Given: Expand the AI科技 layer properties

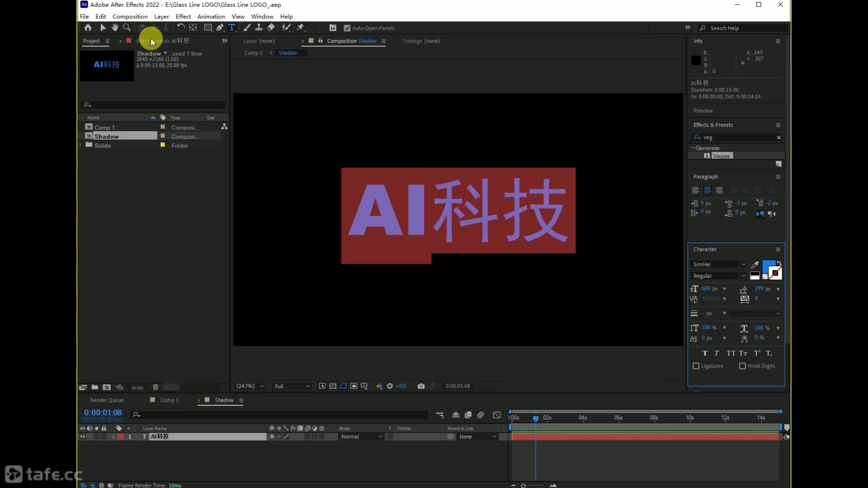Looking at the screenshot, I should click(x=113, y=437).
